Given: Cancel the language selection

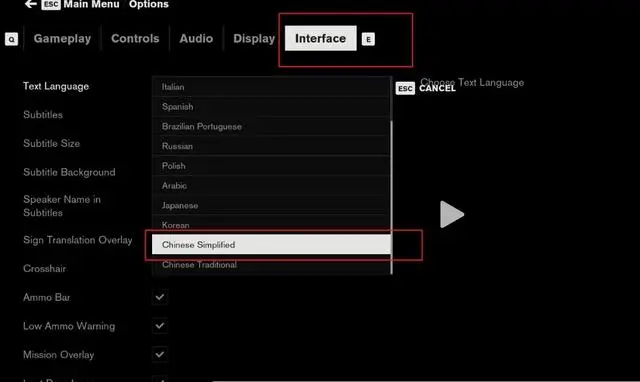Looking at the screenshot, I should [437, 88].
